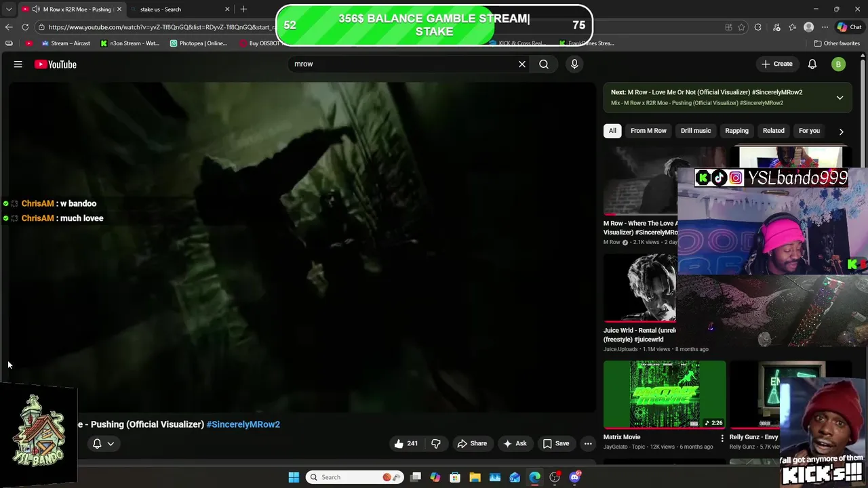Open M Row Where The Love thumbnail

639,182
